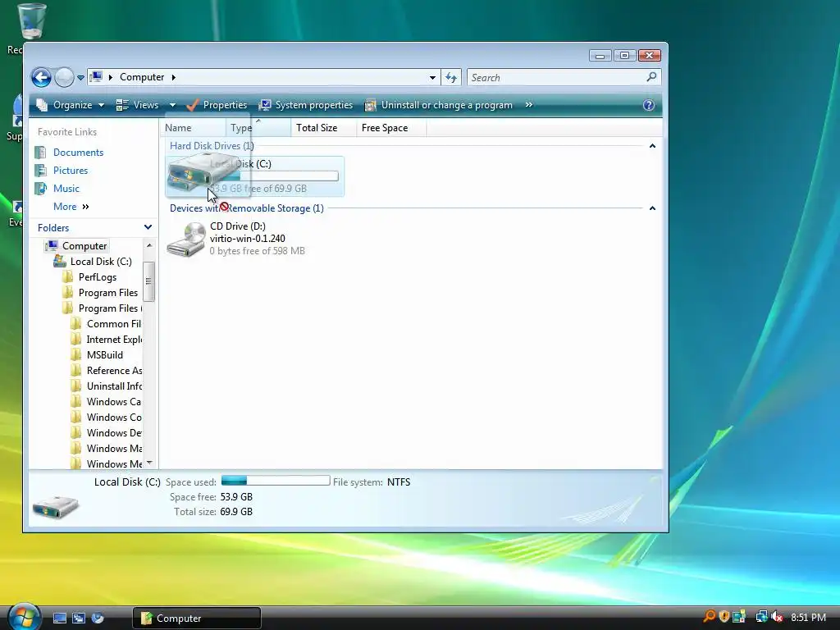Open System properties
Screen dimensions: 840x630
point(305,105)
